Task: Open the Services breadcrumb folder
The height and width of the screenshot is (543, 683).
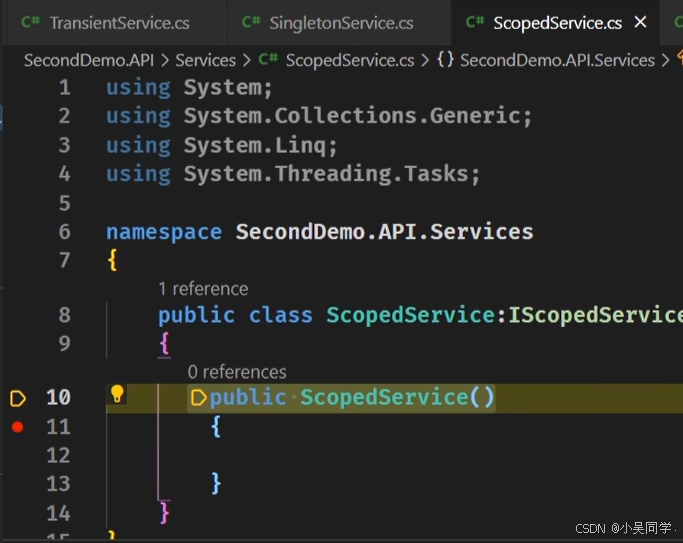Action: point(206,60)
